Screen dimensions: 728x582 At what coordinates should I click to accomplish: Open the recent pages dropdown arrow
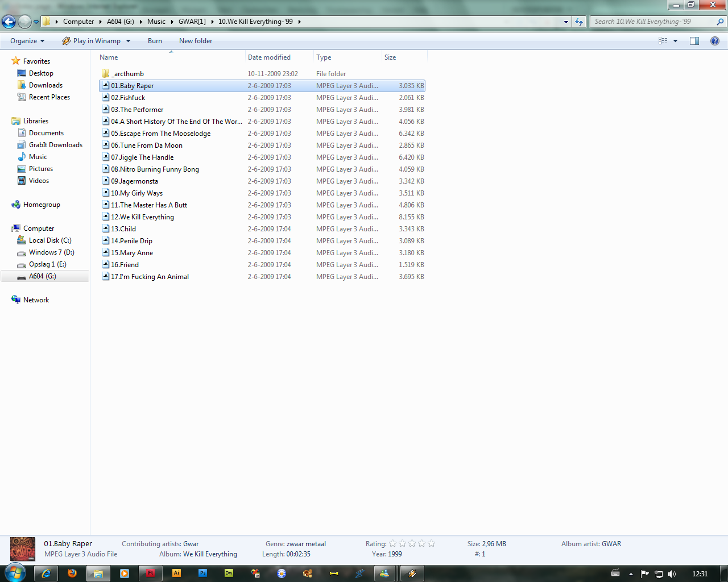[x=36, y=22]
